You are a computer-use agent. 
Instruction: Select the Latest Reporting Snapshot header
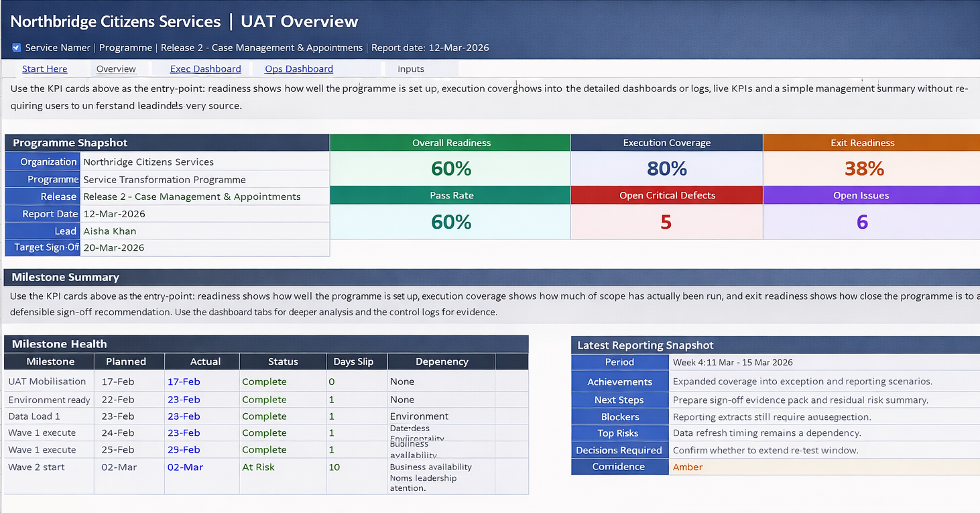776,345
